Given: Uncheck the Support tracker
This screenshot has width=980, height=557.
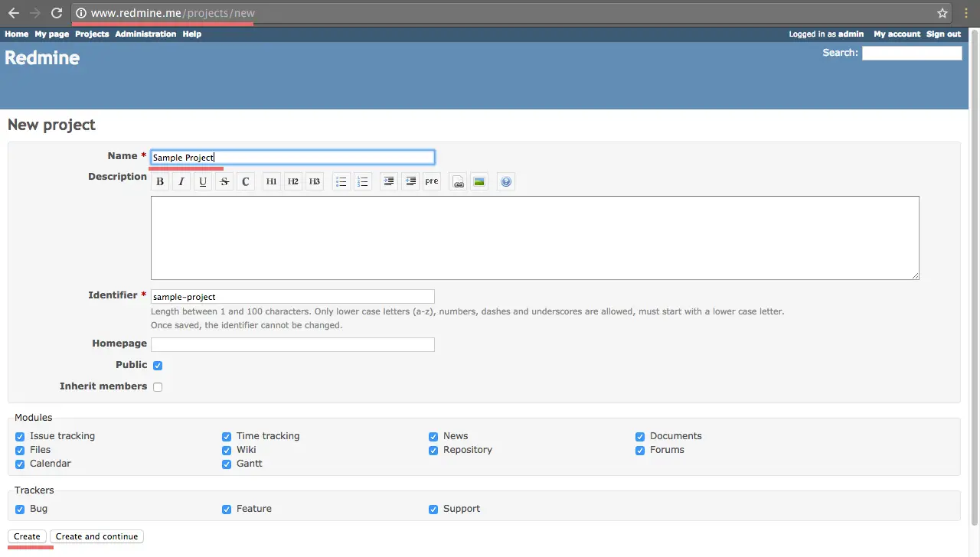Looking at the screenshot, I should [433, 510].
